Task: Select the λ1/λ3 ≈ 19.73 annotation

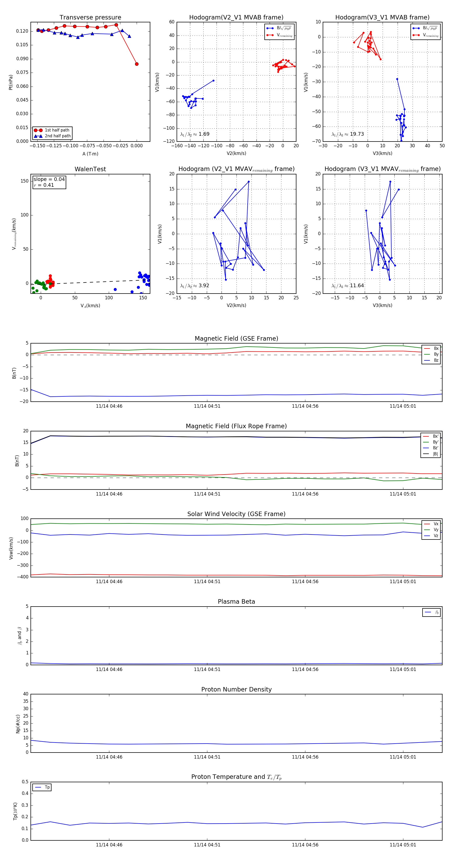Action: click(347, 134)
